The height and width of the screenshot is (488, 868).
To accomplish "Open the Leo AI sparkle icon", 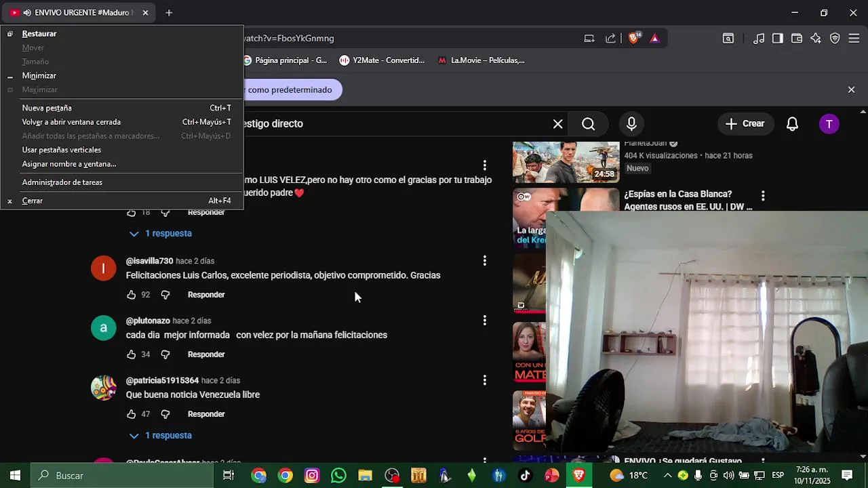I will tap(816, 39).
